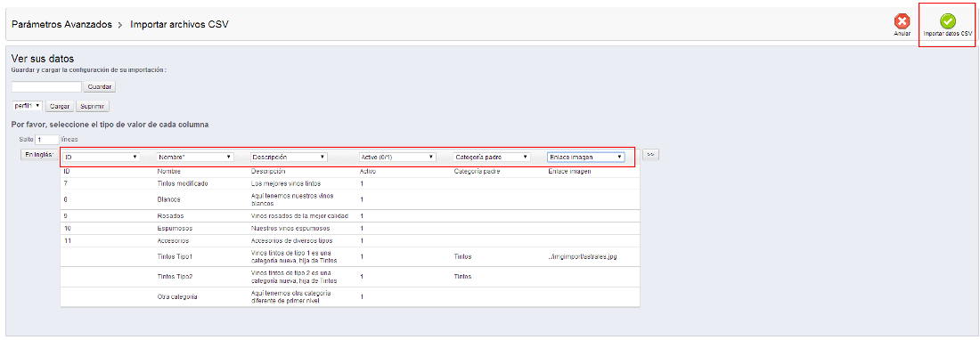Click the Cargar button
The width and height of the screenshot is (980, 340).
click(x=60, y=106)
